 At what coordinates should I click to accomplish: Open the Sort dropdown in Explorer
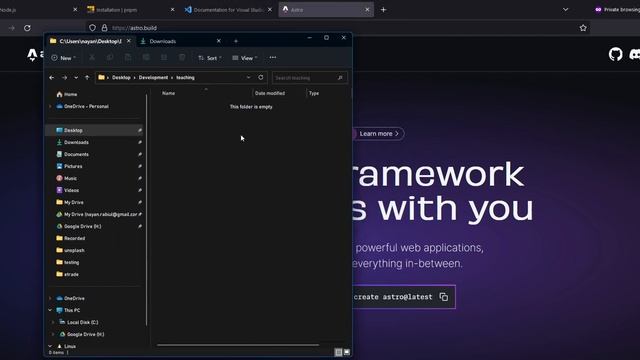[210, 58]
